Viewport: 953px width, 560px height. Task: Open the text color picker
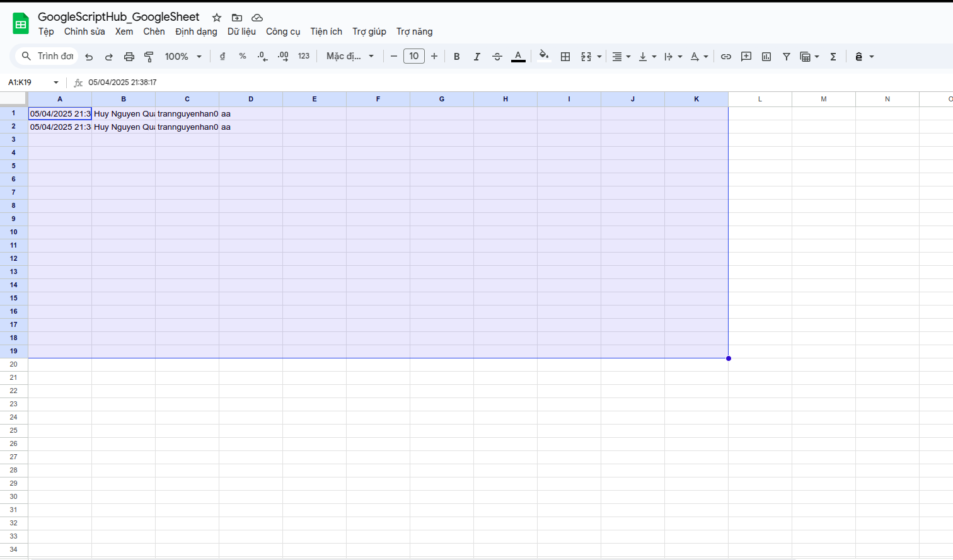pyautogui.click(x=518, y=57)
